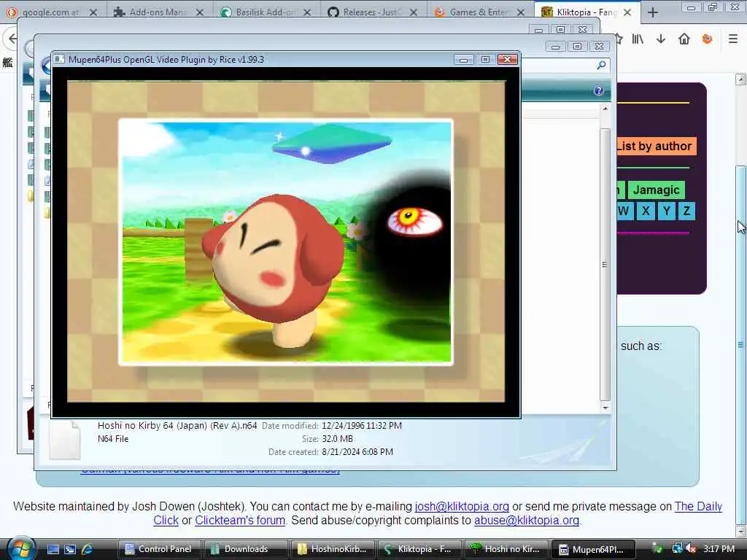Select the Jamagic filter button
This screenshot has width=747, height=560.
pyautogui.click(x=656, y=190)
